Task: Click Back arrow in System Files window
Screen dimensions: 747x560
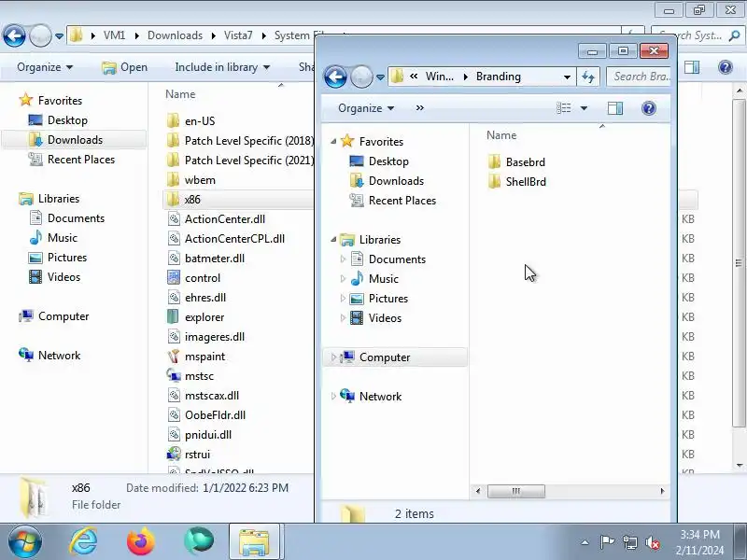Action: [x=14, y=35]
